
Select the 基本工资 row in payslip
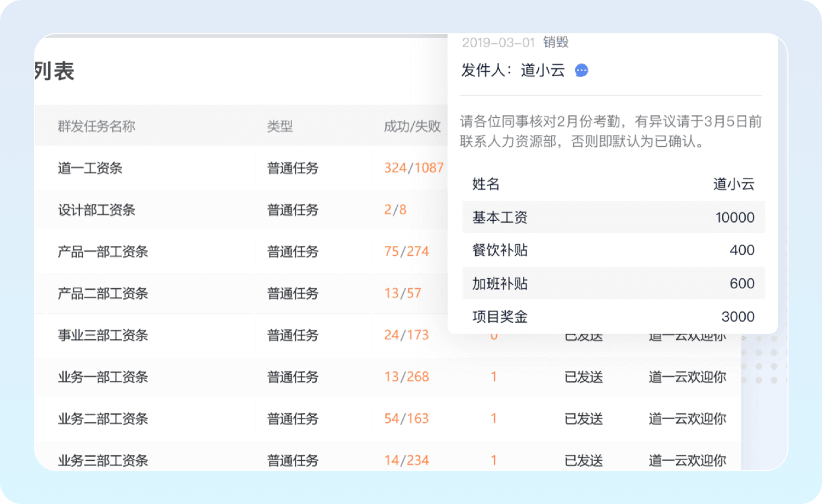point(613,217)
